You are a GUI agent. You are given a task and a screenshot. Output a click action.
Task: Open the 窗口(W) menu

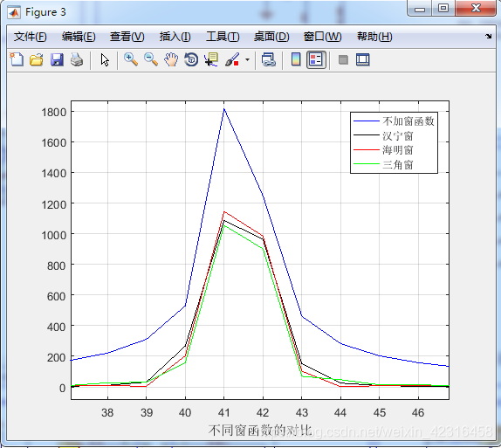tap(322, 37)
